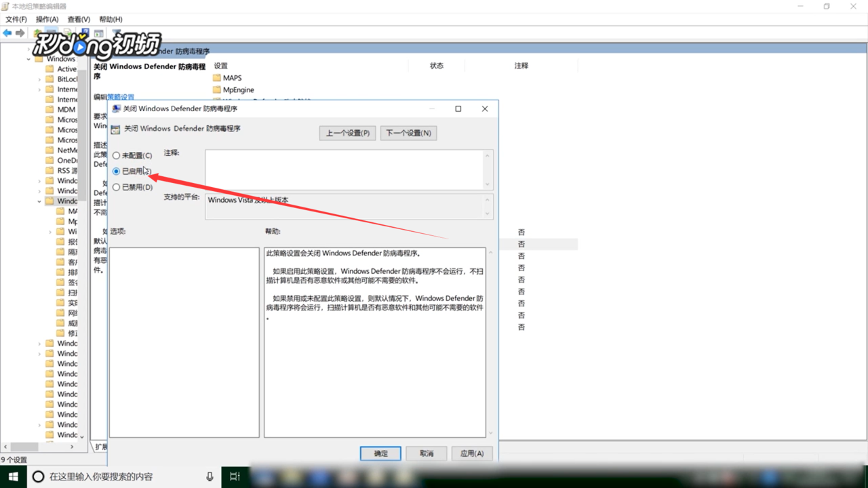Toggle the show/hide action pane toolbar icon
Screen dimensions: 868x488
point(99,33)
